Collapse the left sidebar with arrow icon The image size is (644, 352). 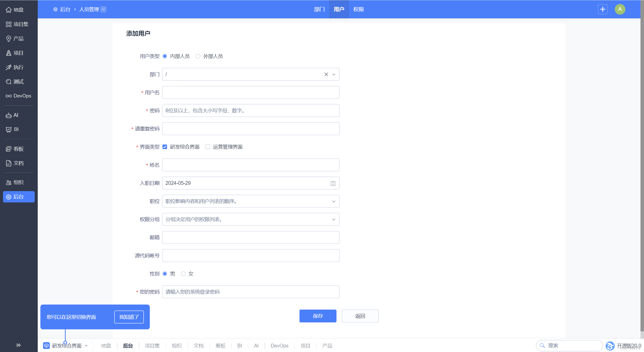(x=19, y=345)
